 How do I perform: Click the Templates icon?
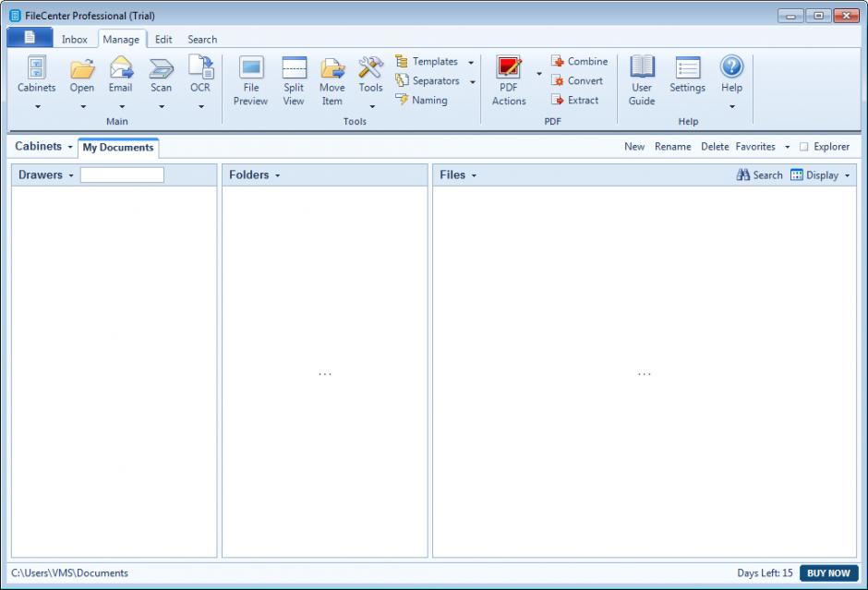point(402,61)
